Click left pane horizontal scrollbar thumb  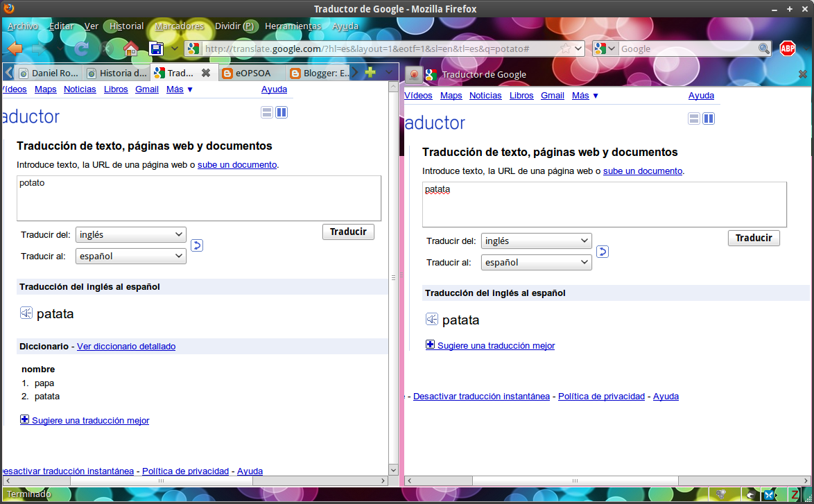(162, 480)
